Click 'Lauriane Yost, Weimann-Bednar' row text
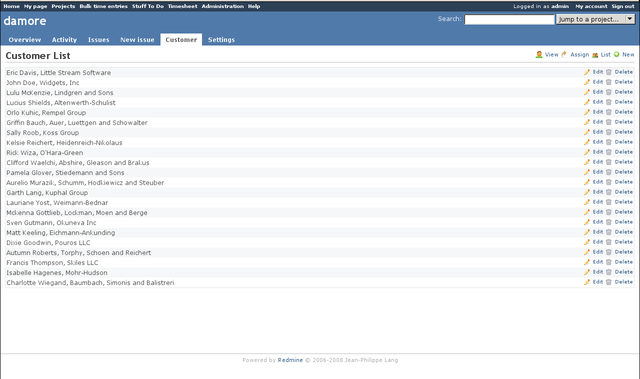Image resolution: width=640 pixels, height=379 pixels. click(x=57, y=202)
